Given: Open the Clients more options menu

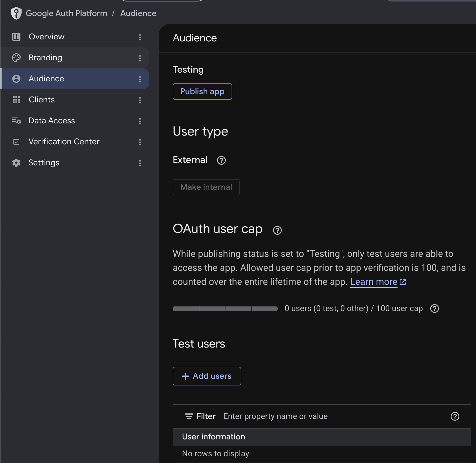Looking at the screenshot, I should tap(140, 100).
